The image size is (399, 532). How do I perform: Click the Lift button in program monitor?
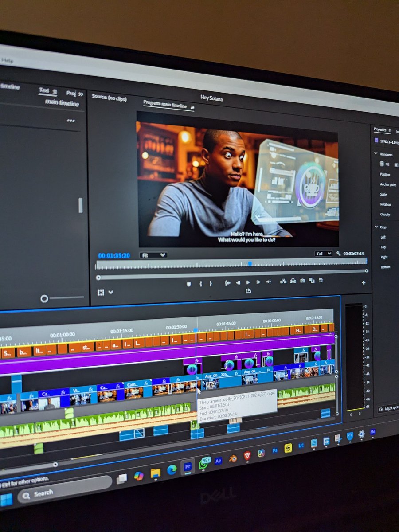point(283,281)
